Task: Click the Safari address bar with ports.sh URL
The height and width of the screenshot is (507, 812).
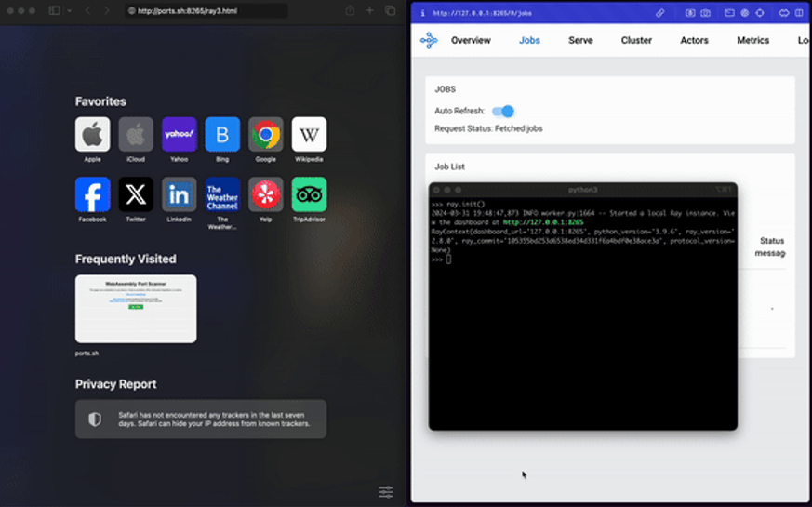Action: 206,10
